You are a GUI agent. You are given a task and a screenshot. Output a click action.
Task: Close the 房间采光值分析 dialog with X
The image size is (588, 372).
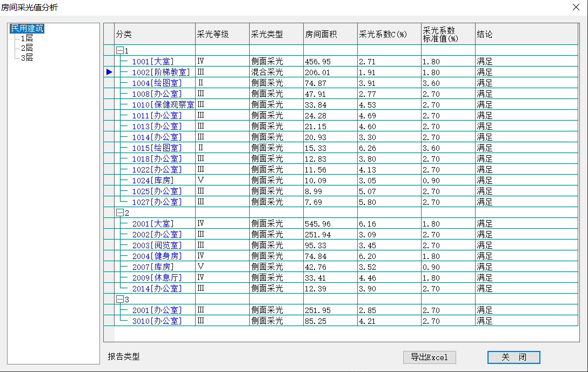(x=576, y=7)
